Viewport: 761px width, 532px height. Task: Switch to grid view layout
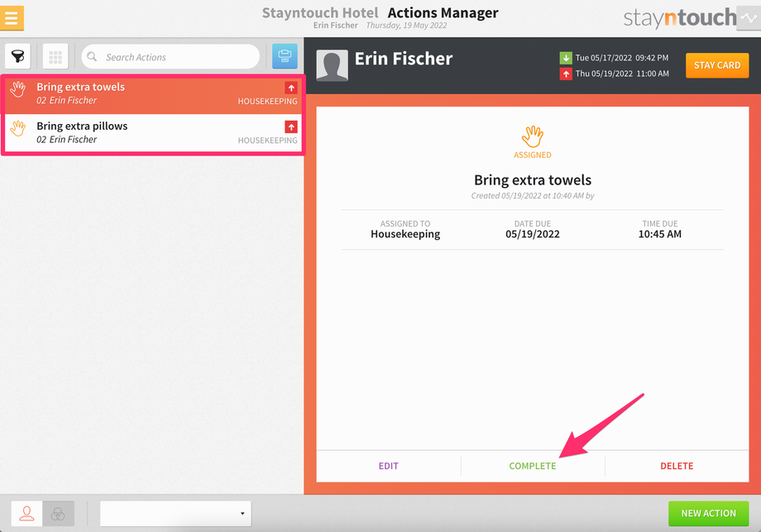tap(55, 56)
